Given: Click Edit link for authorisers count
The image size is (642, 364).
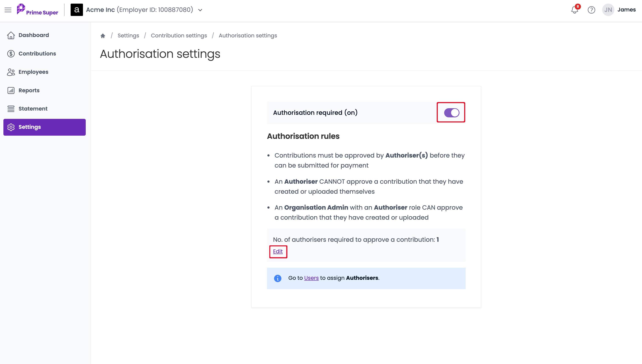Looking at the screenshot, I should click(x=278, y=252).
